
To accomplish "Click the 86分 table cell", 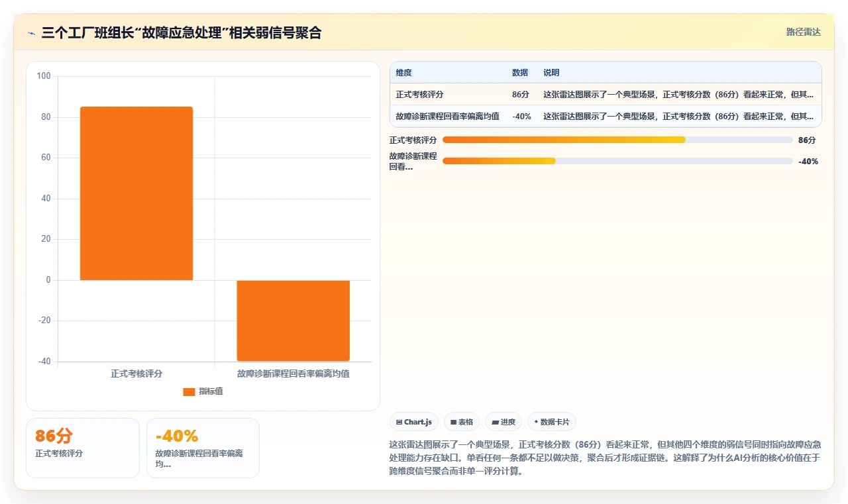I will coord(520,95).
